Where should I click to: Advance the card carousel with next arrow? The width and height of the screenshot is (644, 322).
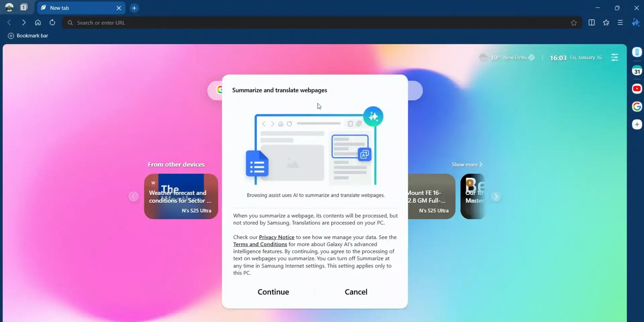click(496, 197)
